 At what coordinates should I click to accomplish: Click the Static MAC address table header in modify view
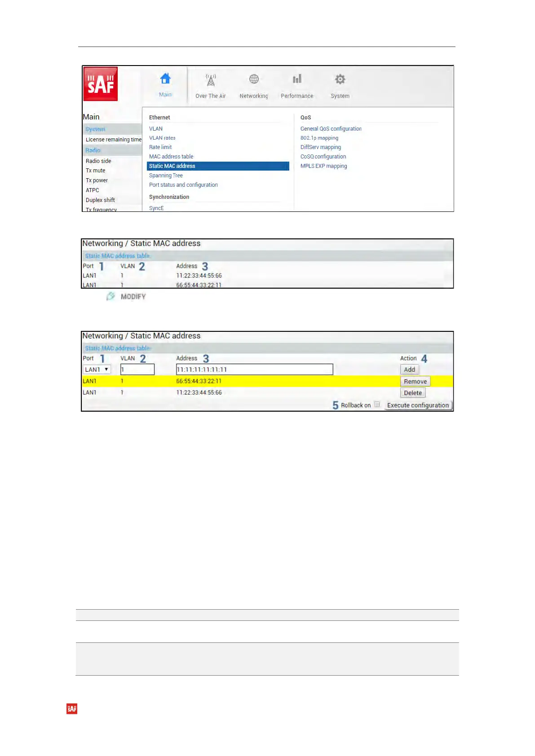[x=118, y=348]
